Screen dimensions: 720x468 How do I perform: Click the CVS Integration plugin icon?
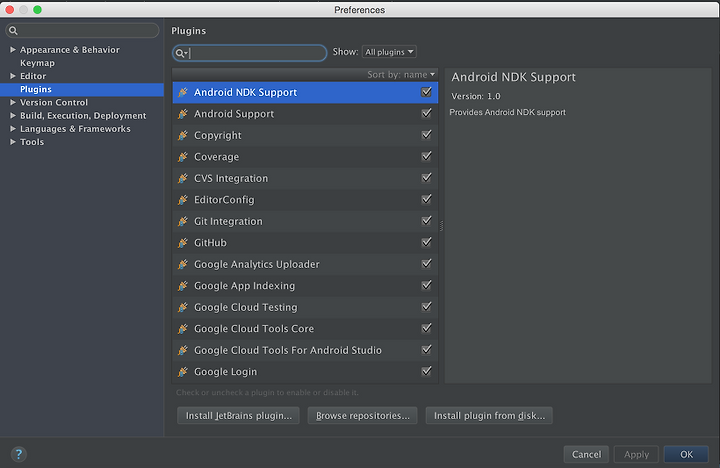[x=183, y=178]
